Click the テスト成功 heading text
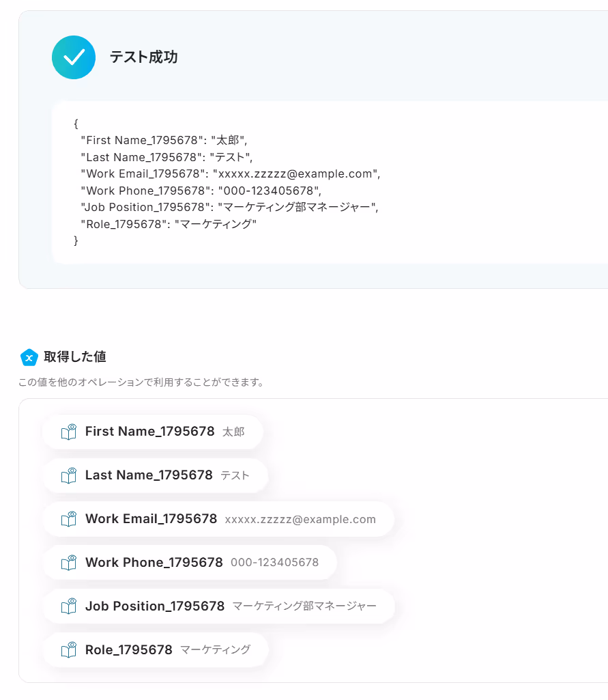Screen dimensions: 608x700 pos(143,57)
